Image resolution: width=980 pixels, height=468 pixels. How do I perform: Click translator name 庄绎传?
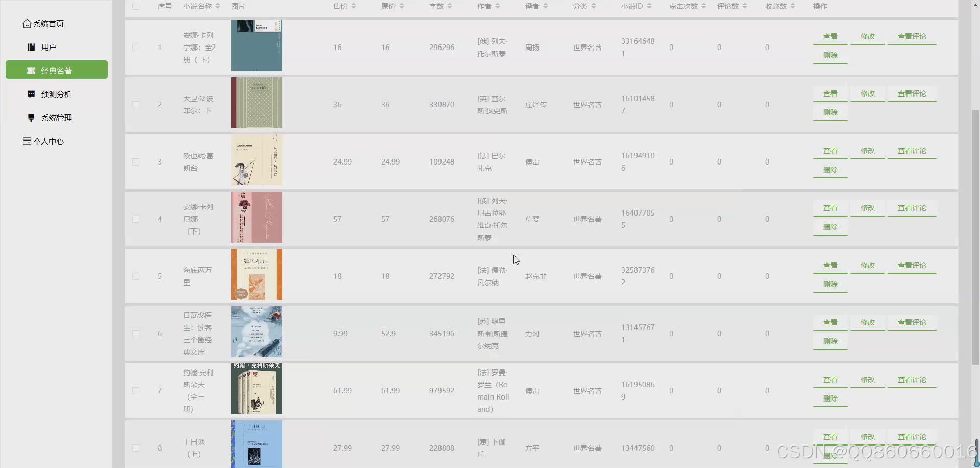[x=536, y=105]
